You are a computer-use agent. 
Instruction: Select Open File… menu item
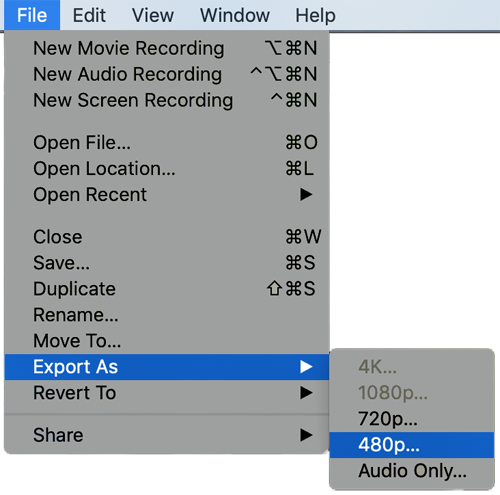coord(167,142)
